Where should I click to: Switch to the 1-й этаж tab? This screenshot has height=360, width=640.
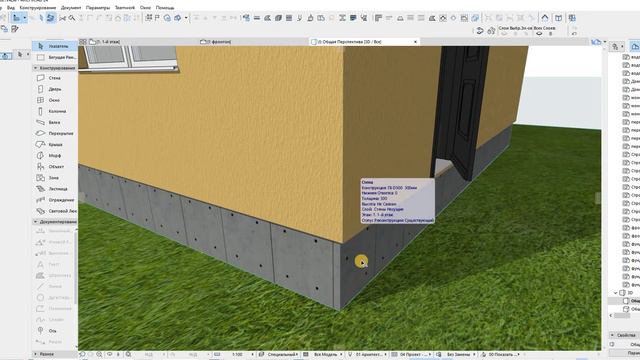(106, 42)
